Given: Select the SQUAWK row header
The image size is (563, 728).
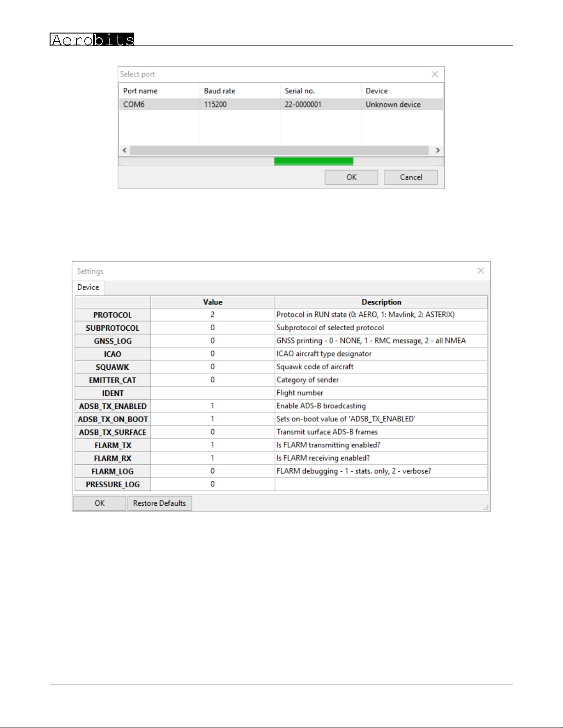Looking at the screenshot, I should click(x=113, y=367).
